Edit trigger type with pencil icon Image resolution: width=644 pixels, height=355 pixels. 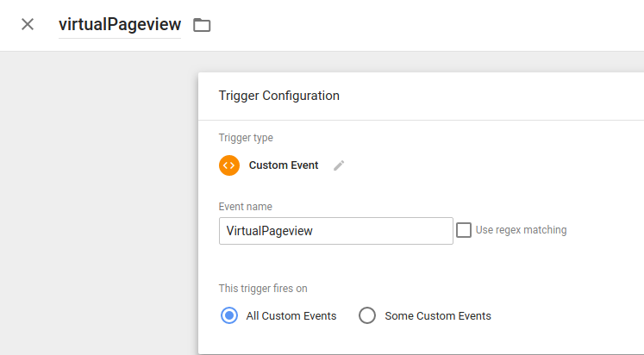(x=339, y=165)
